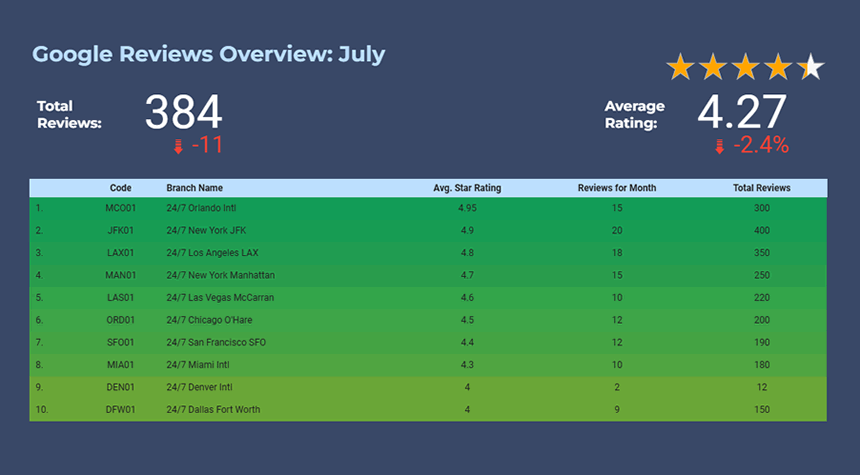Click the Total Reviews column header

point(762,188)
